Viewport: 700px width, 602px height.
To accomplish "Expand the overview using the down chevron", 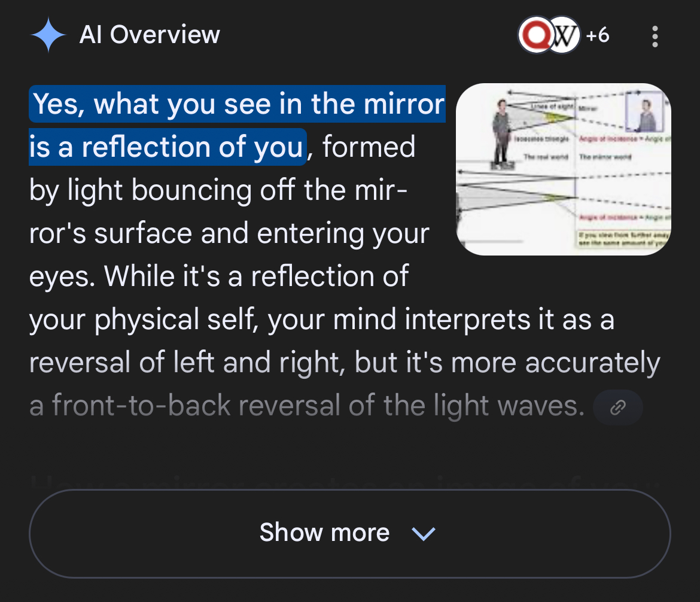I will pyautogui.click(x=424, y=533).
